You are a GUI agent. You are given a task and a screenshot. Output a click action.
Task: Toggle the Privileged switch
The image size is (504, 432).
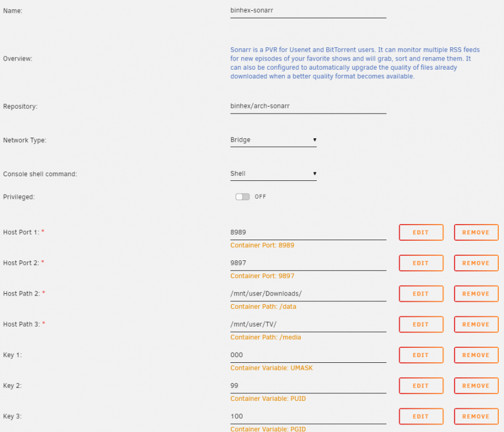point(242,197)
